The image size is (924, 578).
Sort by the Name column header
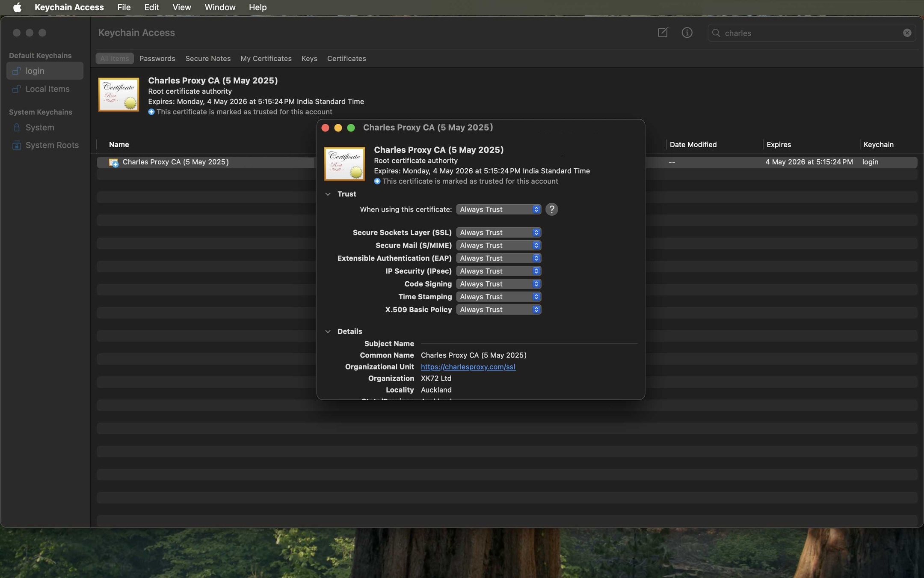(119, 145)
